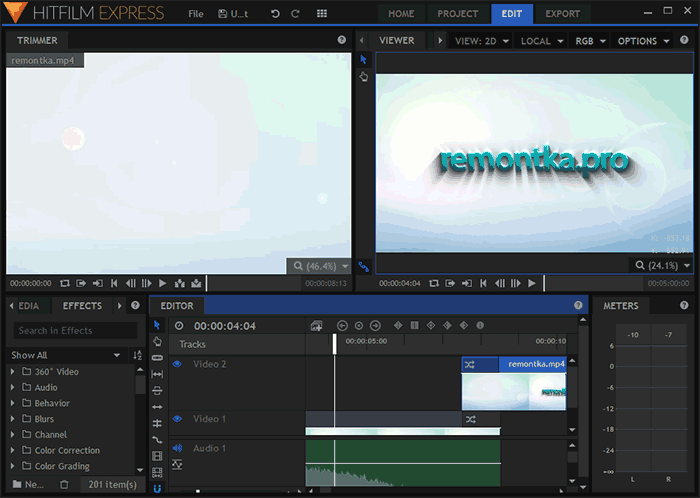Select the EDITOR tab
The height and width of the screenshot is (498, 700).
pos(177,306)
